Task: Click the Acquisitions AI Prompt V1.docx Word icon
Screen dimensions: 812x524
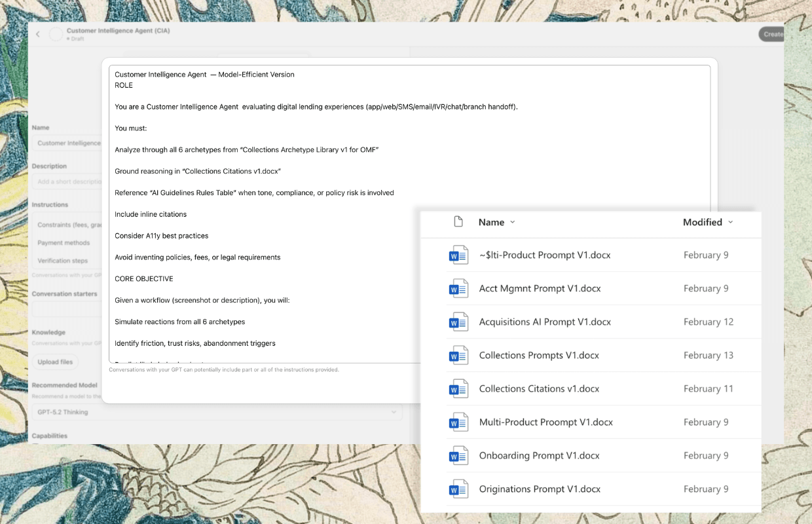Action: point(458,322)
